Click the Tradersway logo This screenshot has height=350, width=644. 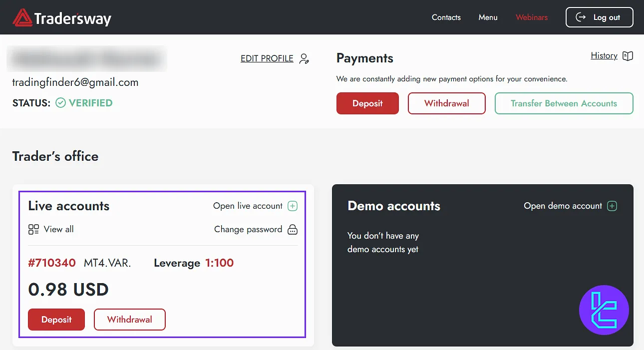coord(62,18)
